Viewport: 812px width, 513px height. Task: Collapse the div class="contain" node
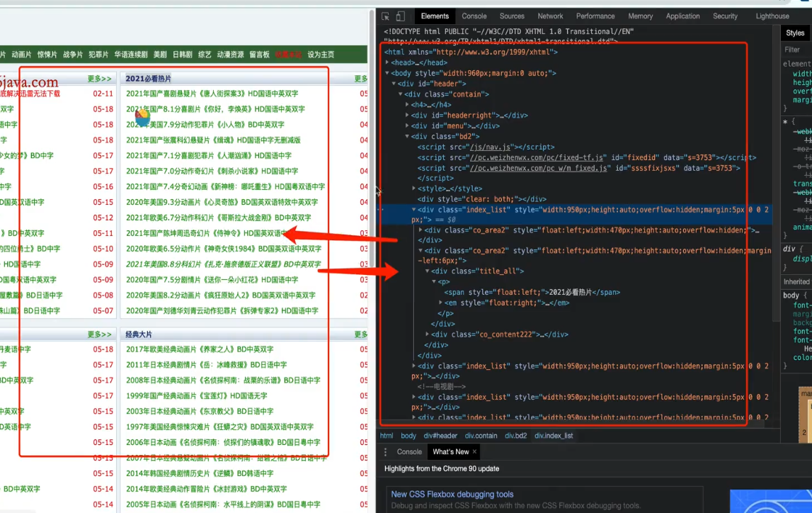tap(401, 94)
